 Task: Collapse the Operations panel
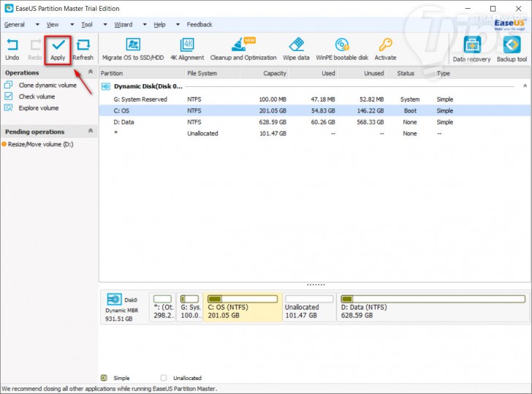click(91, 72)
